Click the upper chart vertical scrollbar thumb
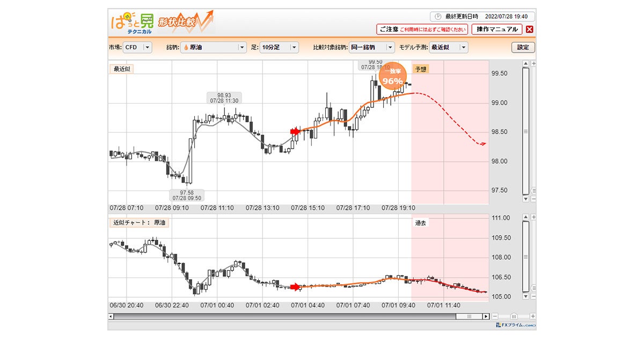 [526, 131]
